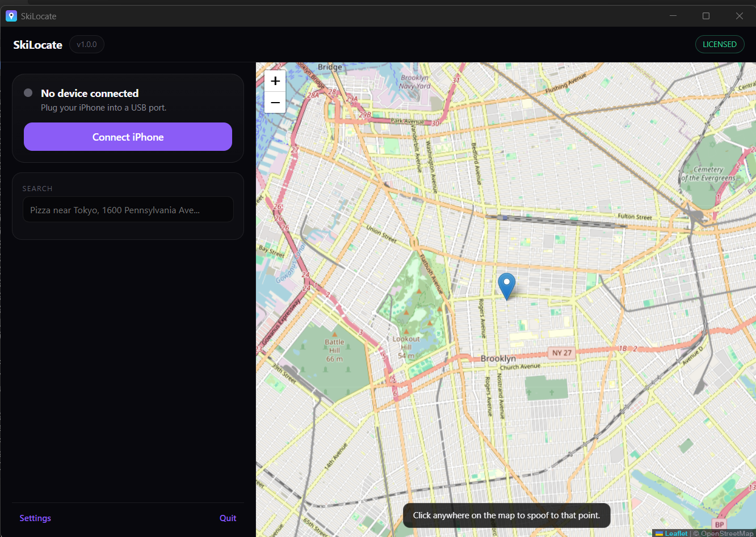Viewport: 756px width, 537px height.
Task: Click the NY 27 route shield
Action: point(562,353)
